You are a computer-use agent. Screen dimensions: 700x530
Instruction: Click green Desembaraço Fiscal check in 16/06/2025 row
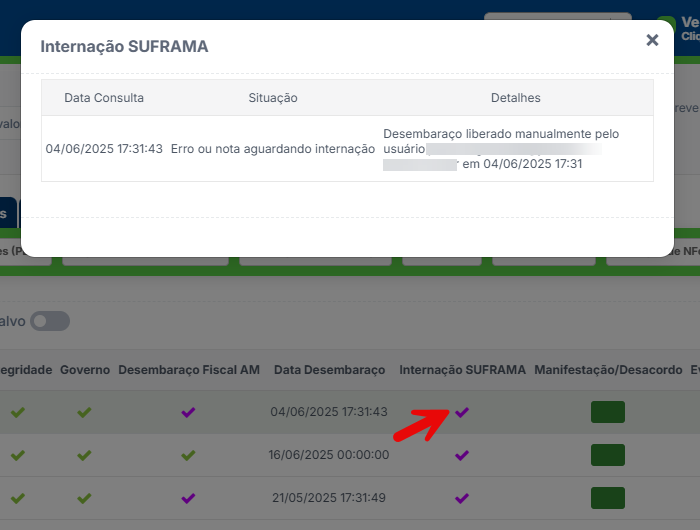[188, 455]
